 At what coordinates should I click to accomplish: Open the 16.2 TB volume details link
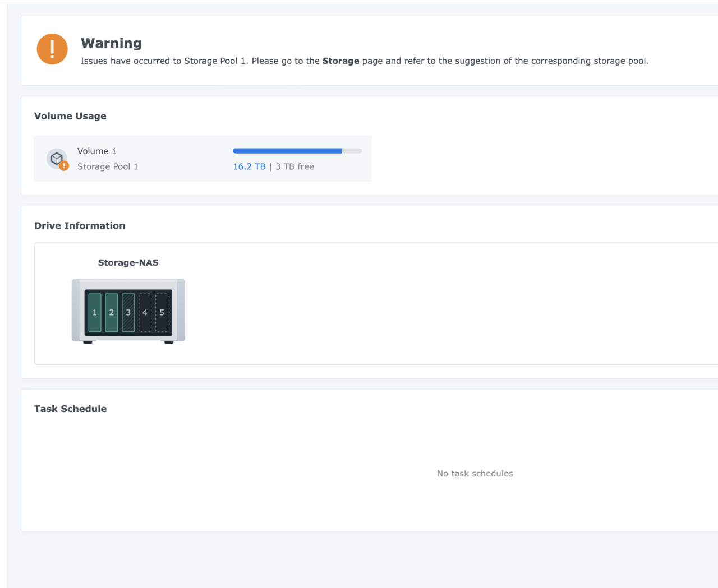point(249,166)
